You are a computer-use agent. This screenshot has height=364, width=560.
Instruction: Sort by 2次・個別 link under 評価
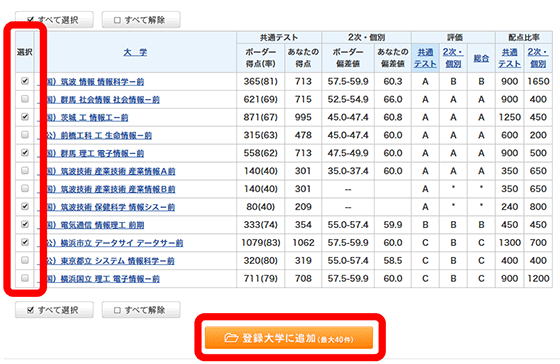tap(453, 58)
